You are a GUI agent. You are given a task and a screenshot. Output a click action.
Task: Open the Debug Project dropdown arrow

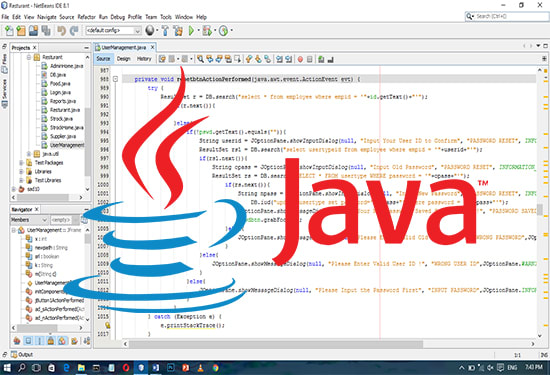click(215, 31)
